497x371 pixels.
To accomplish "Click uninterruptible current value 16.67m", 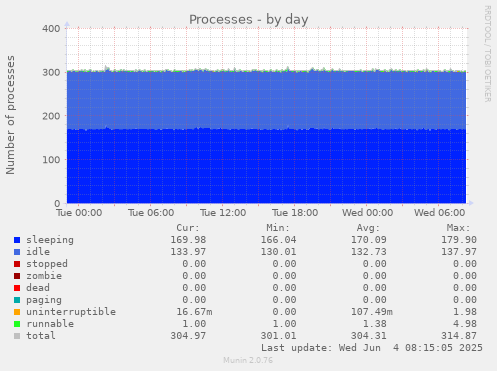I will tap(194, 312).
